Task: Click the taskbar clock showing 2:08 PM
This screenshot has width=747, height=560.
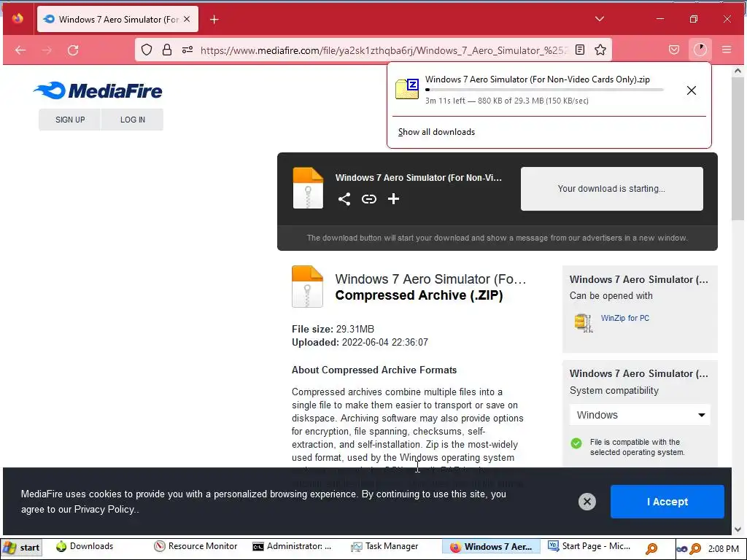Action: [723, 548]
